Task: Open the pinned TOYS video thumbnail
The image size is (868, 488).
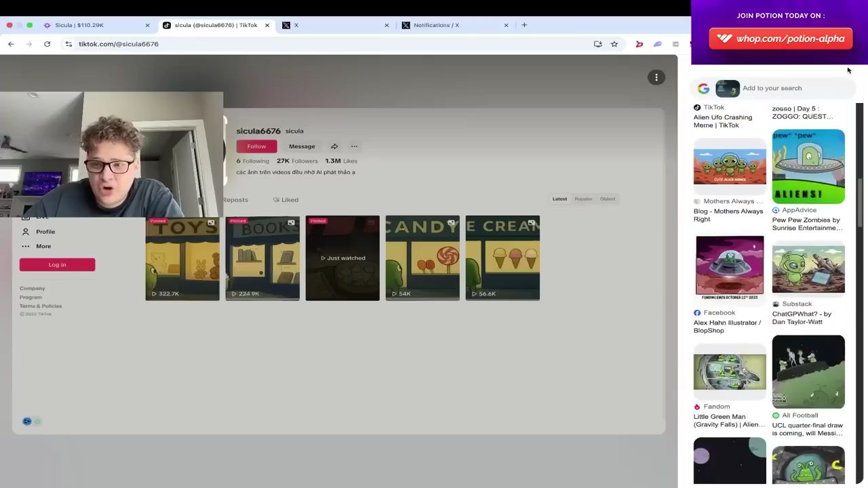Action: point(182,258)
